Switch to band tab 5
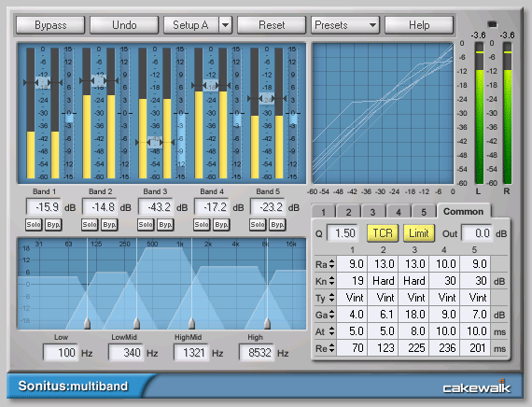 pyautogui.click(x=424, y=212)
